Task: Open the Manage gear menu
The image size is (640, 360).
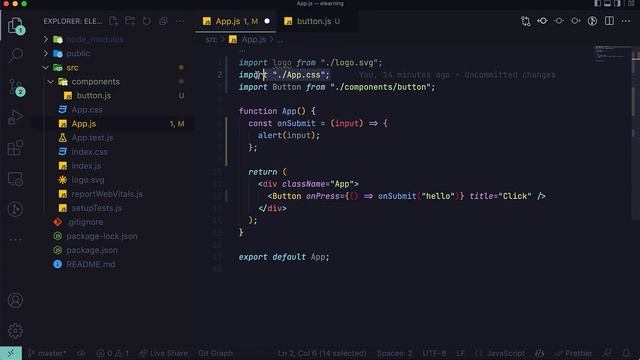Action: [x=16, y=331]
